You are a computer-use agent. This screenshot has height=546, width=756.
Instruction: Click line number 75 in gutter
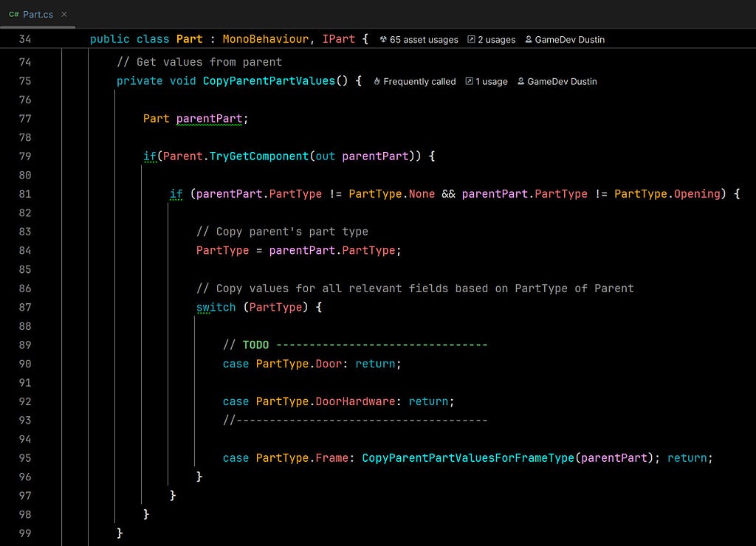[x=25, y=81]
